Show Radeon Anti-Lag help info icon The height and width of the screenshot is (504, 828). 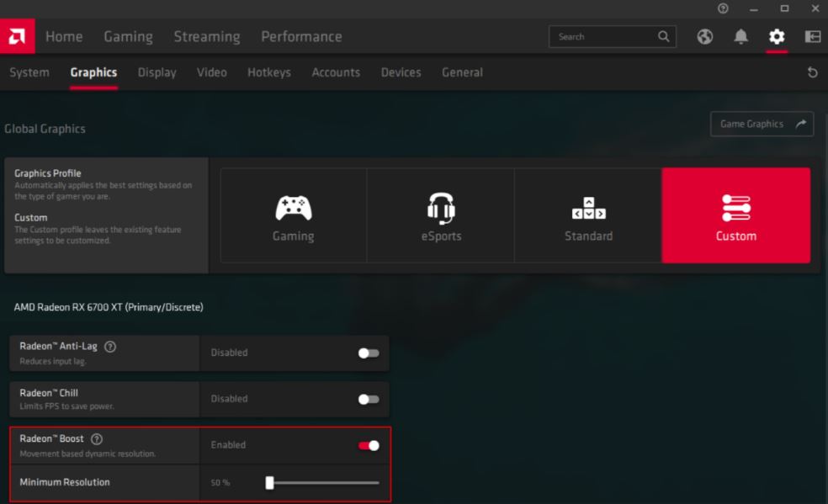110,347
